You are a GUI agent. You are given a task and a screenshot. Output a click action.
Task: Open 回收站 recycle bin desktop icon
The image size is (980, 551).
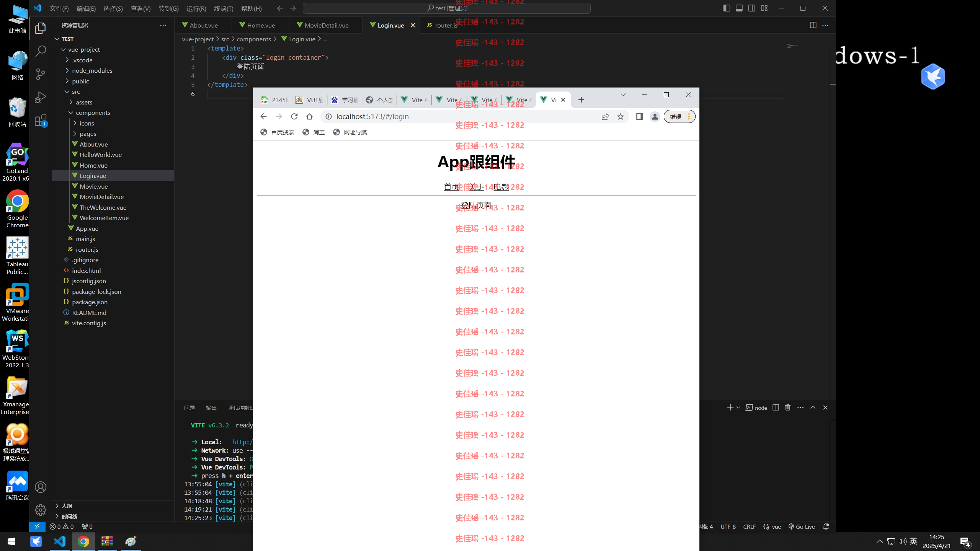point(17,112)
